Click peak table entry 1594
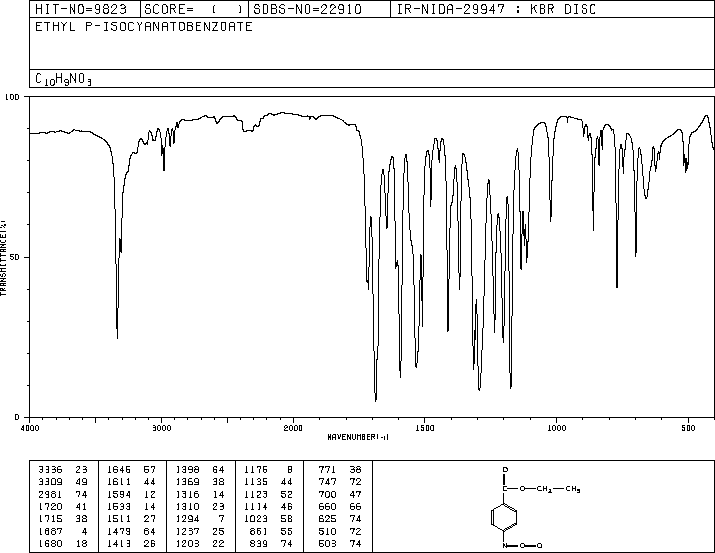This screenshot has width=715, height=553. (x=119, y=494)
